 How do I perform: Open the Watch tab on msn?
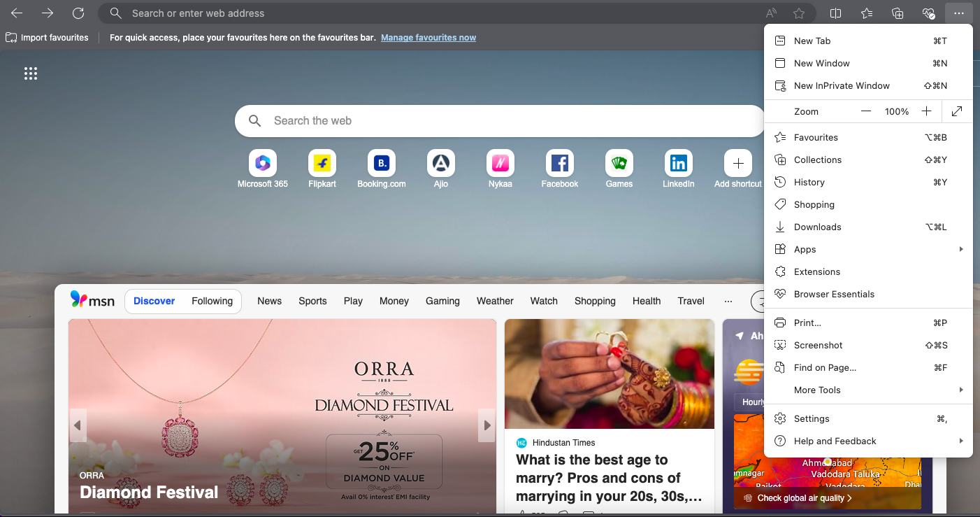pyautogui.click(x=544, y=301)
